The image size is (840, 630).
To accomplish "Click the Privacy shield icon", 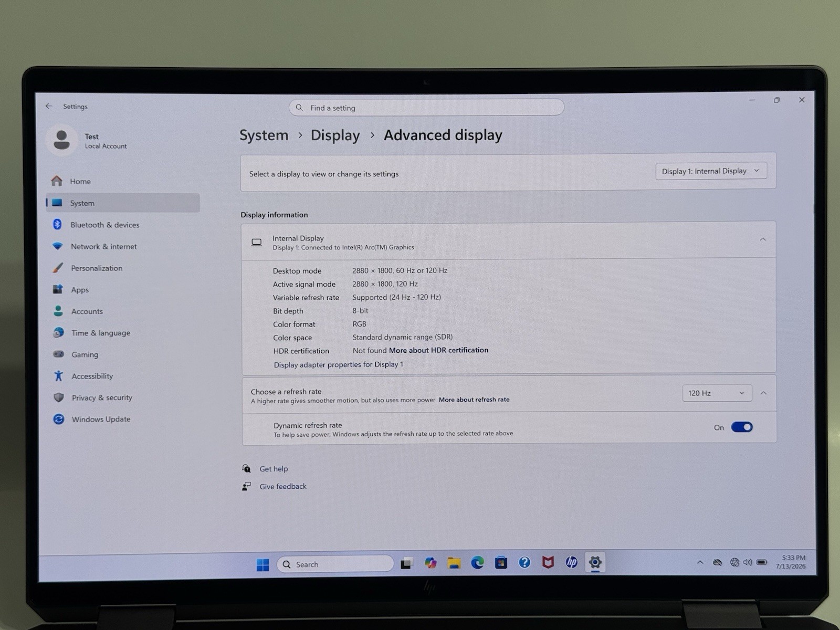I will pos(59,397).
